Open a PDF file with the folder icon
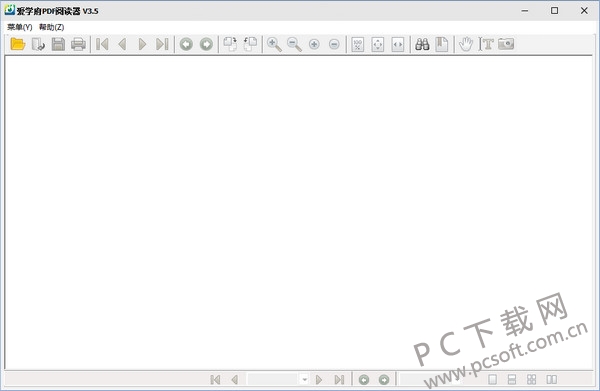 point(18,44)
